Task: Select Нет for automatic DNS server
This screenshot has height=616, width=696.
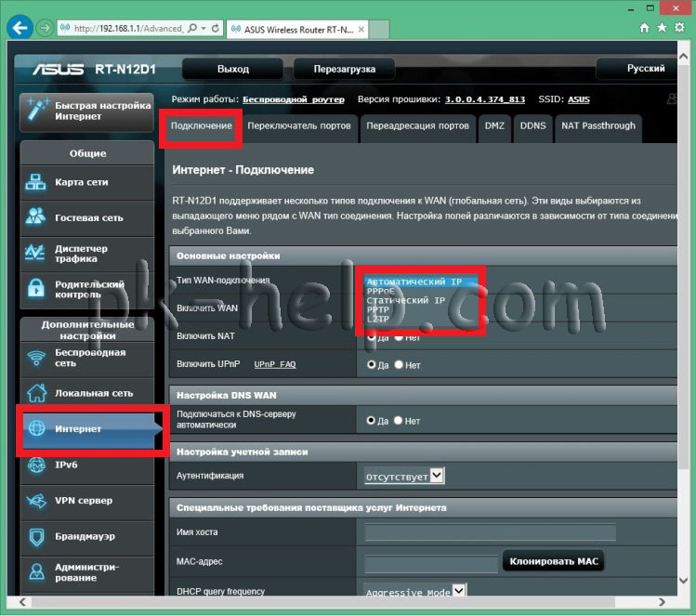Action: [x=398, y=420]
